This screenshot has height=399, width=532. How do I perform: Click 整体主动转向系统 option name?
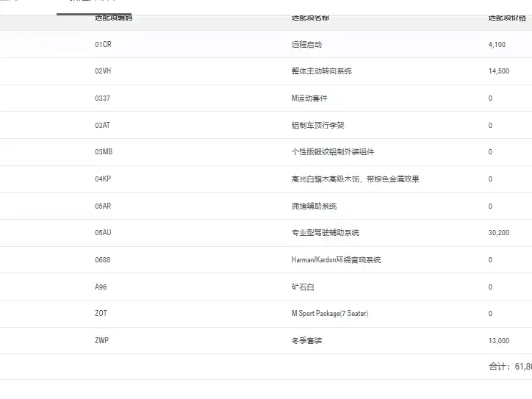point(322,71)
